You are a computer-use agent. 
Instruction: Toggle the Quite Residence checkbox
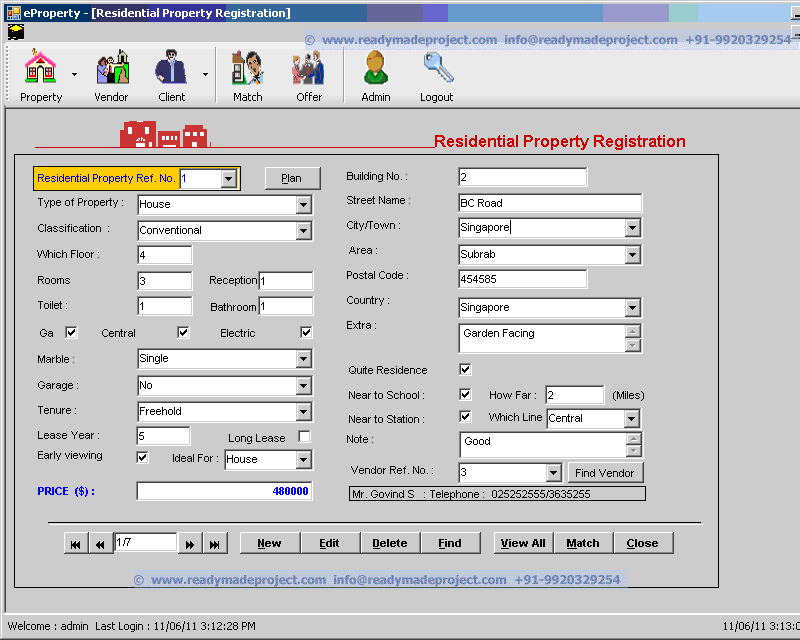[465, 369]
